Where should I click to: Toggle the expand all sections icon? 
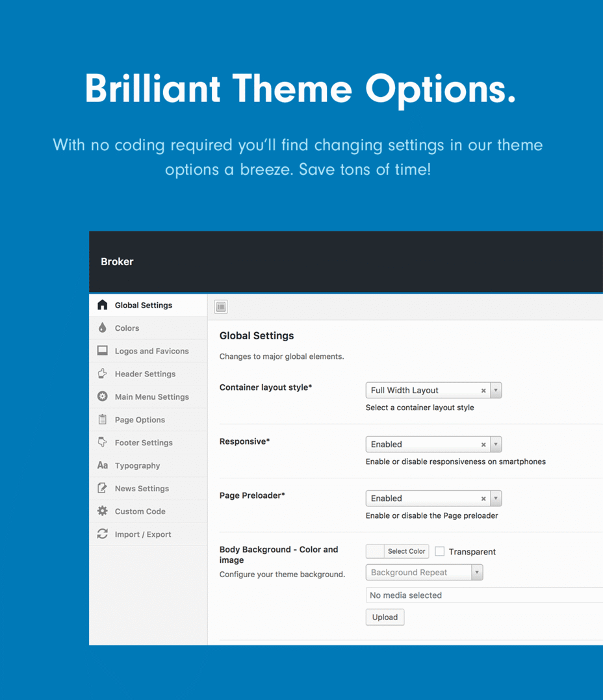click(221, 307)
